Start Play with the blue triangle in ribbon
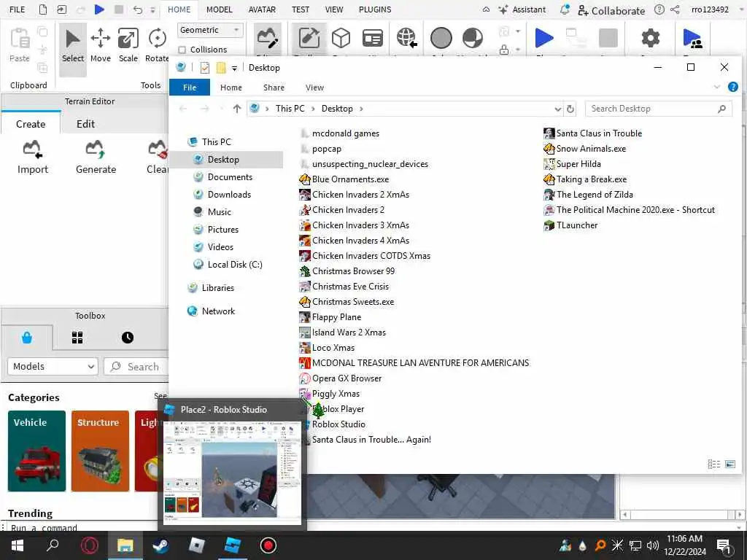This screenshot has height=560, width=747. click(544, 38)
